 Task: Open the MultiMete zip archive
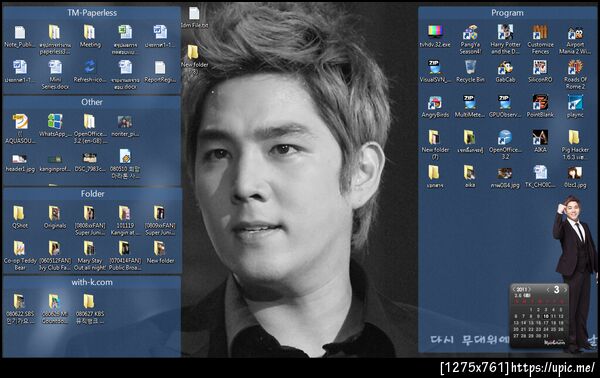[x=470, y=106]
